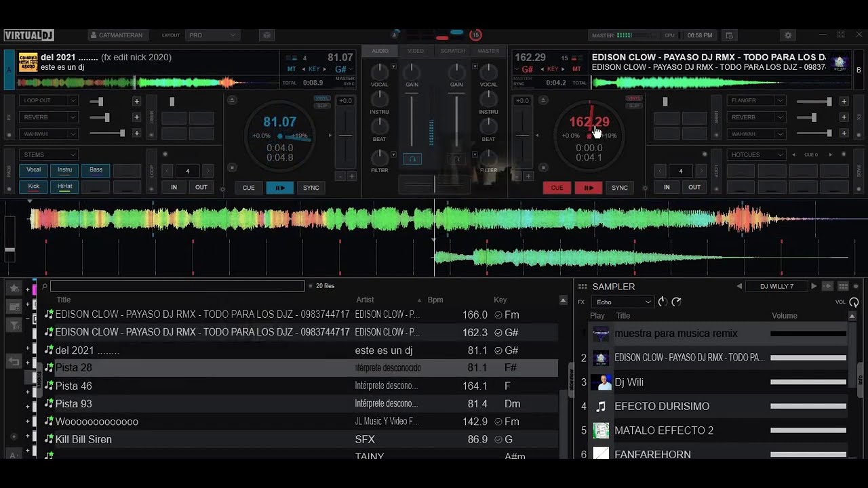This screenshot has height=488, width=868.
Task: Open the LOOP OUT effect dropdown on the left deck
Action: coord(50,100)
